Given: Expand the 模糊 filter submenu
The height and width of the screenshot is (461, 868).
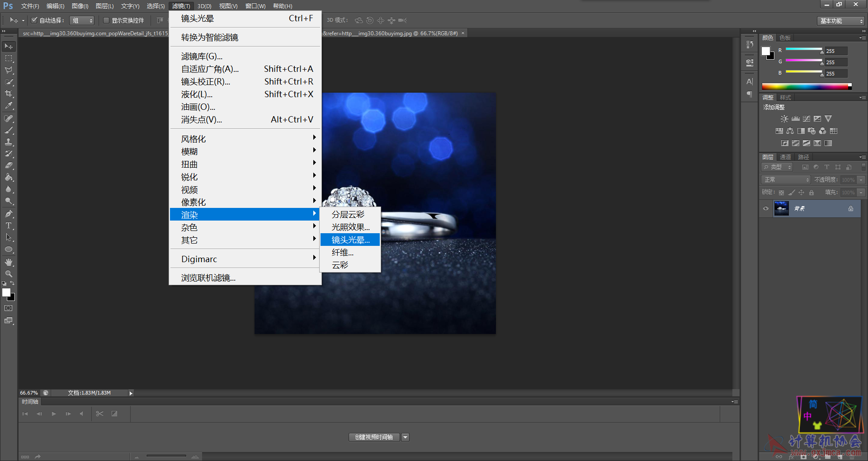Looking at the screenshot, I should tap(245, 151).
